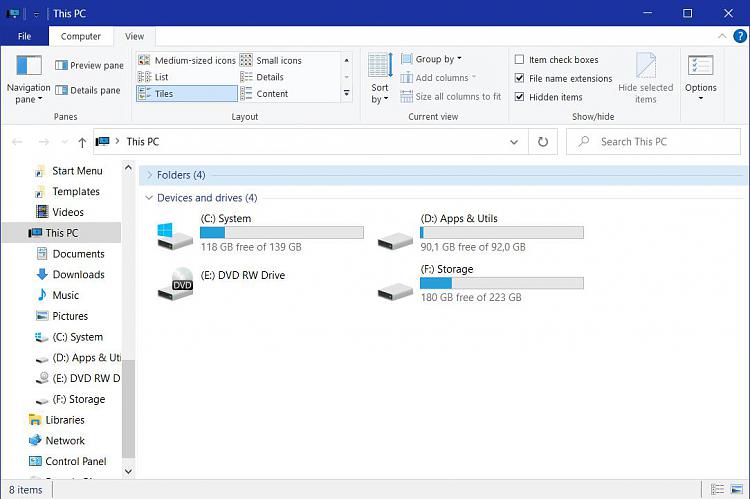The width and height of the screenshot is (750, 499).
Task: Click the Search This PC field
Action: point(653,142)
